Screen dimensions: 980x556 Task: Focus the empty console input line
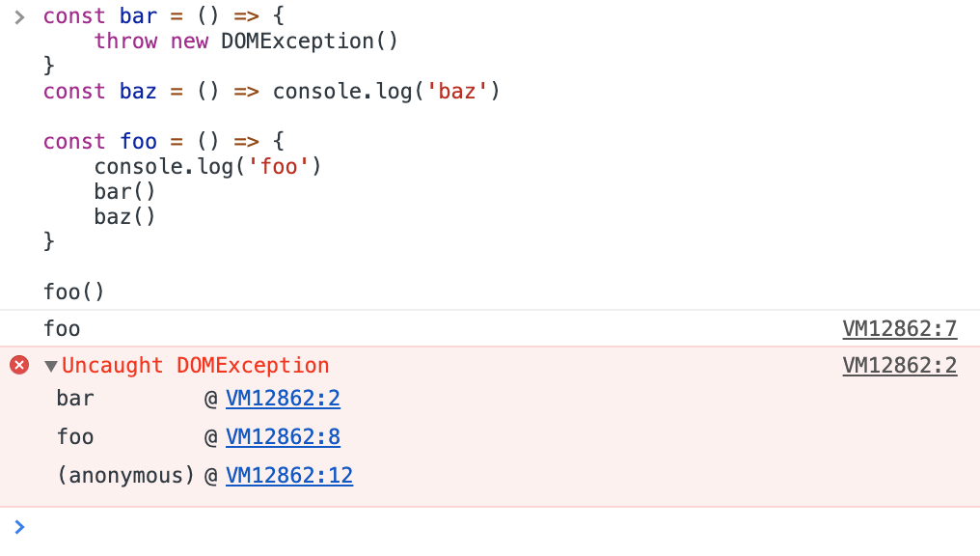click(x=482, y=527)
